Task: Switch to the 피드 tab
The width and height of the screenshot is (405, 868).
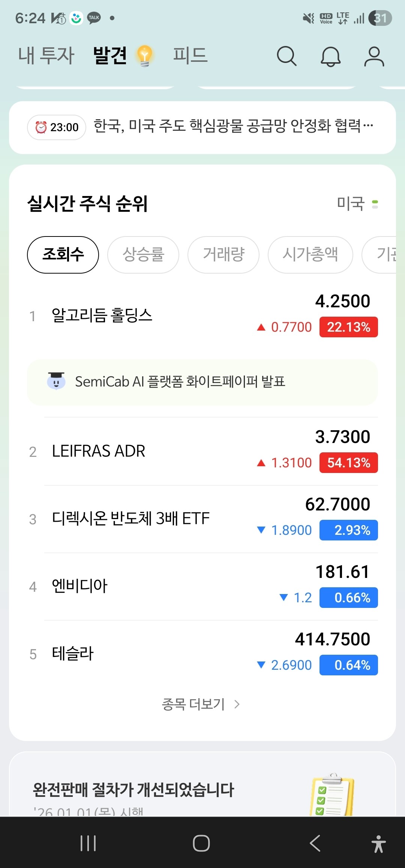Action: (x=190, y=56)
